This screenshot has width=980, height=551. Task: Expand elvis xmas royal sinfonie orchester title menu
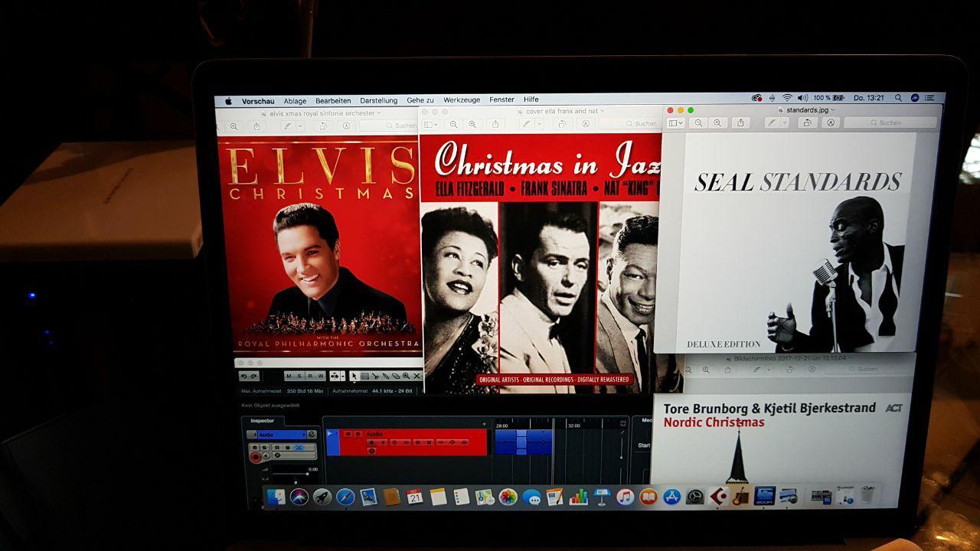click(379, 113)
